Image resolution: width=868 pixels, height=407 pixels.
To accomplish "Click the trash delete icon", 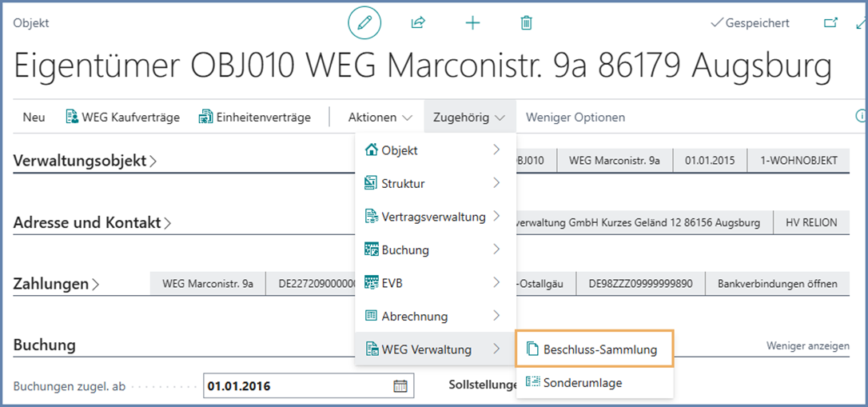I will point(526,23).
